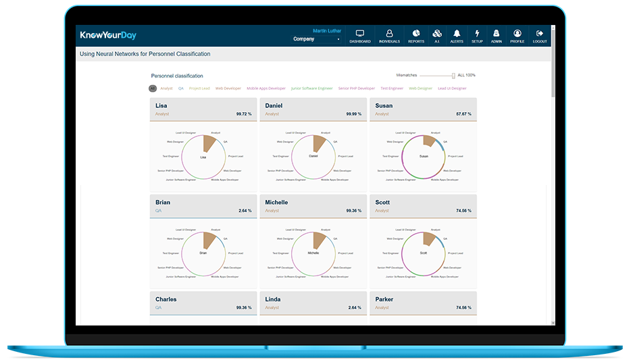Open Brian's card header
631x364 pixels.
[x=203, y=207]
